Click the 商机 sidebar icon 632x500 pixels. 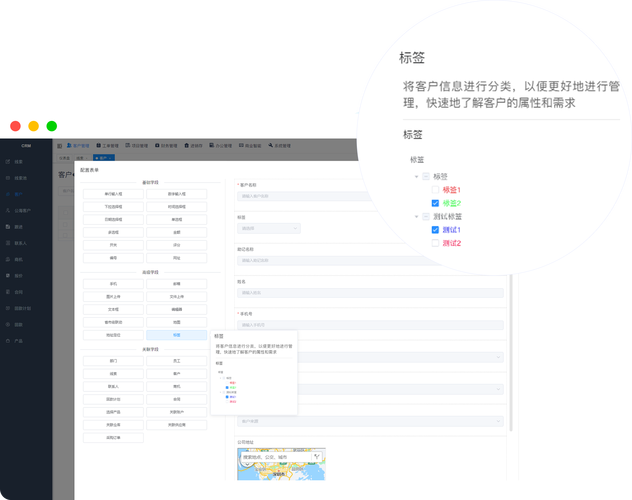coord(8,259)
